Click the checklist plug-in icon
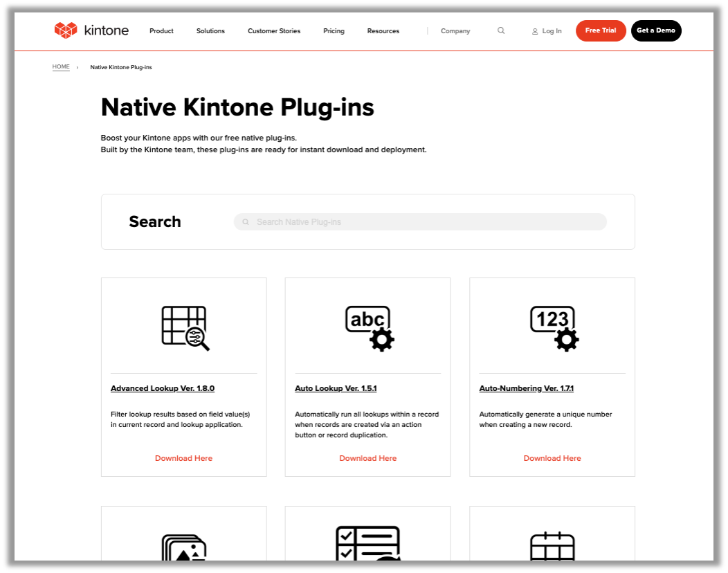Viewport: 728px width, 573px height. point(369,544)
